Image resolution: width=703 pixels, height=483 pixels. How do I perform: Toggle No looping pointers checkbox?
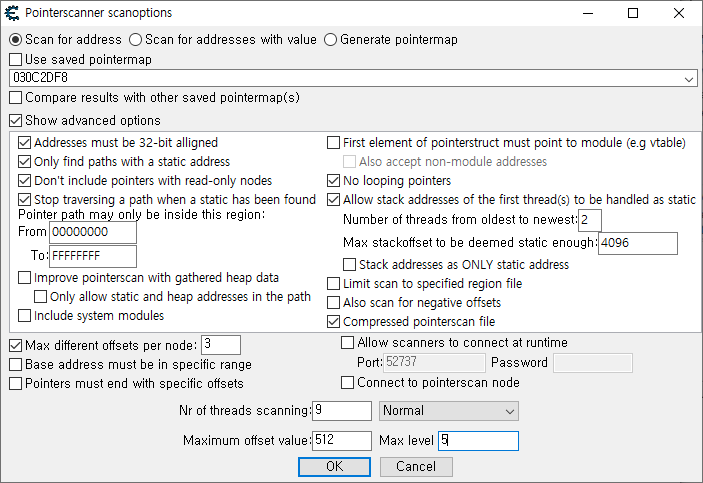(333, 181)
